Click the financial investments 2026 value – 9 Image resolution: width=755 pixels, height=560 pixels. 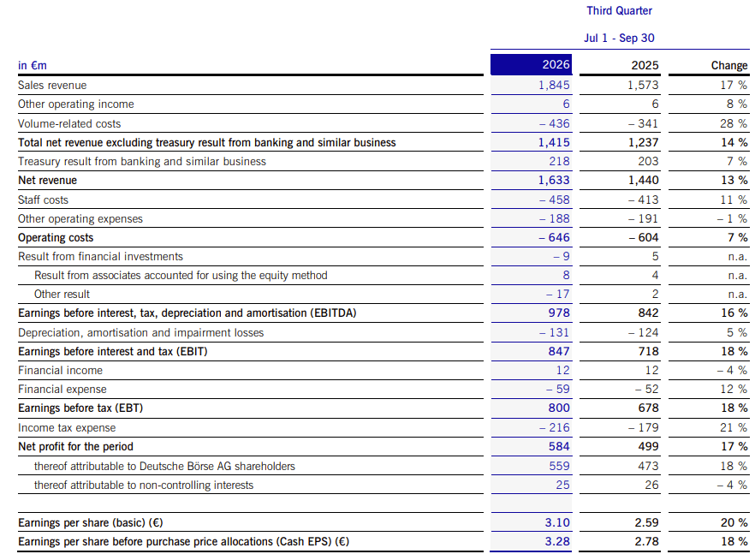(562, 256)
